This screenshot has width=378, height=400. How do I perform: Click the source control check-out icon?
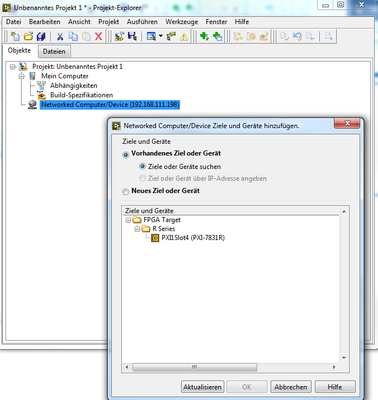click(x=310, y=36)
